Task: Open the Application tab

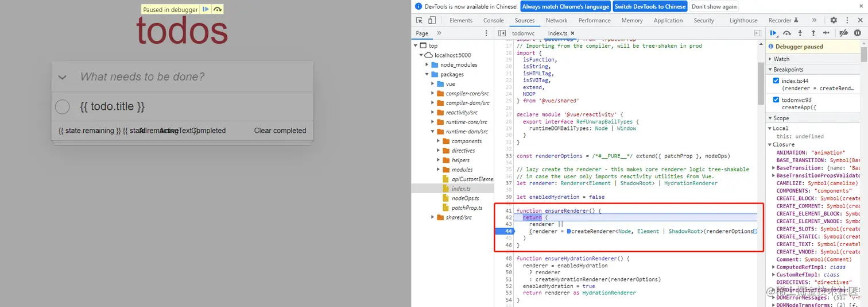Action: (668, 20)
